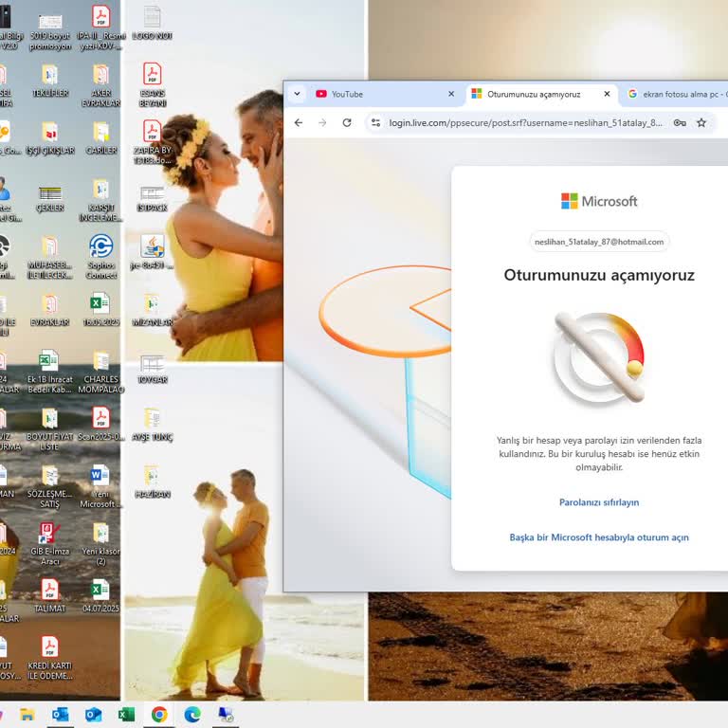The height and width of the screenshot is (728, 728).
Task: Select the hotmail account email pill
Action: click(599, 242)
